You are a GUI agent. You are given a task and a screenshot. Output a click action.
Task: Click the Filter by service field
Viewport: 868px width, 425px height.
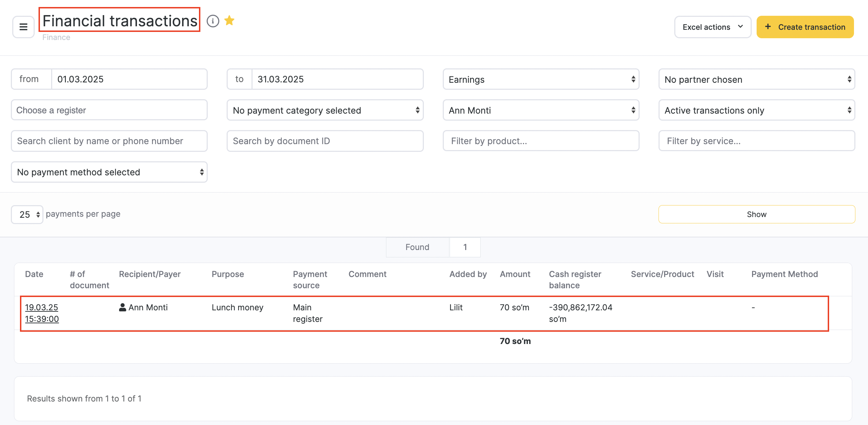757,141
